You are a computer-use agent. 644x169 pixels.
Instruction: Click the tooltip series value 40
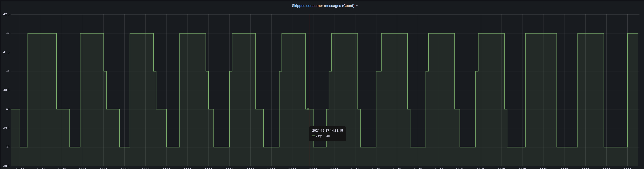point(328,136)
